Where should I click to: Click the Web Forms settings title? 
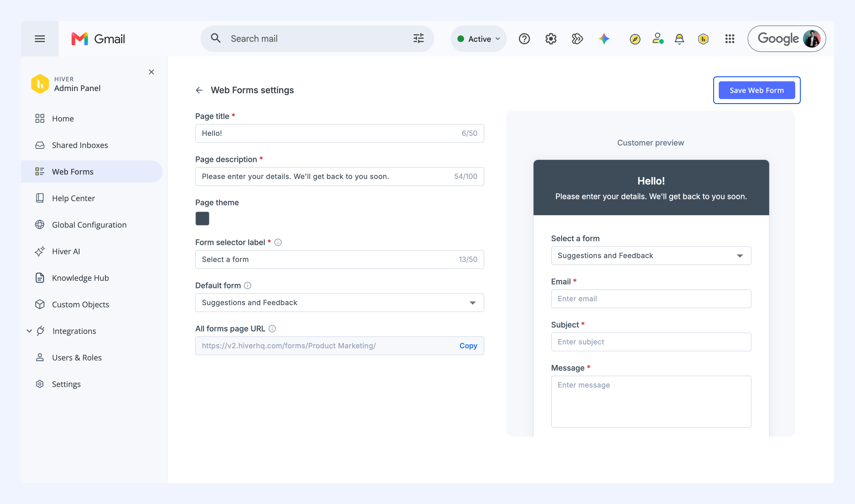pyautogui.click(x=252, y=90)
